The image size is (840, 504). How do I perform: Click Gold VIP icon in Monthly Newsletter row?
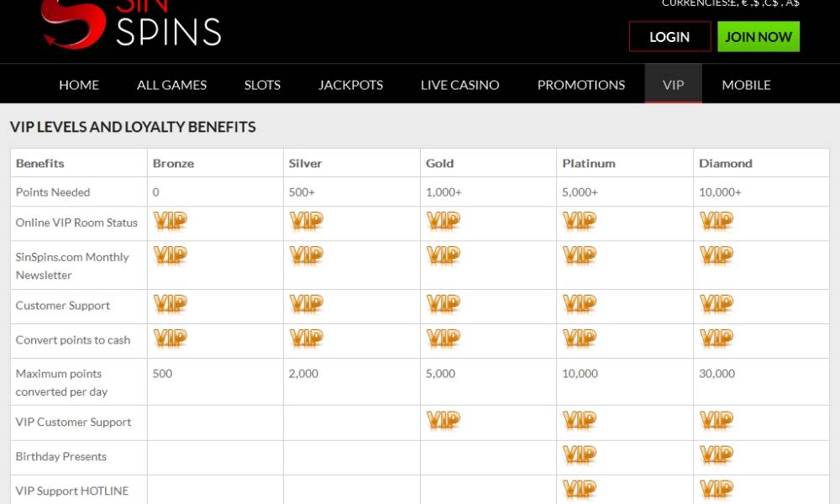[x=443, y=255]
